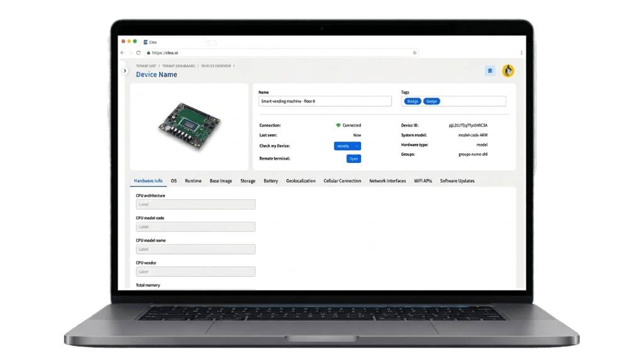Click the padlock icon in address bar

tap(148, 53)
